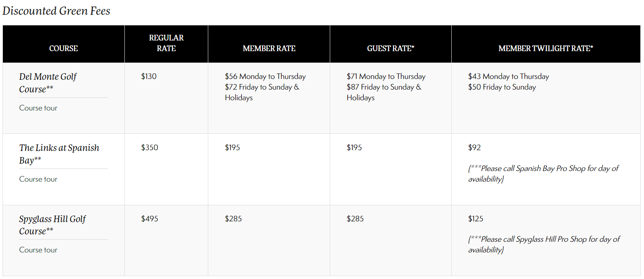Image resolution: width=644 pixels, height=279 pixels.
Task: Click the $43 Monday to Thursday twilight rate
Action: coord(509,76)
